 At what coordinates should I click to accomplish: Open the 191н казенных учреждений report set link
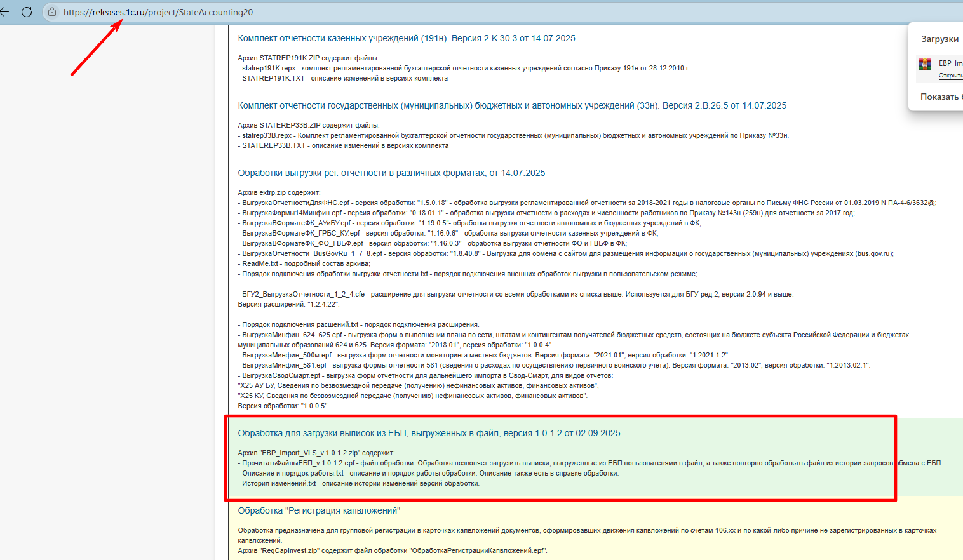[407, 38]
